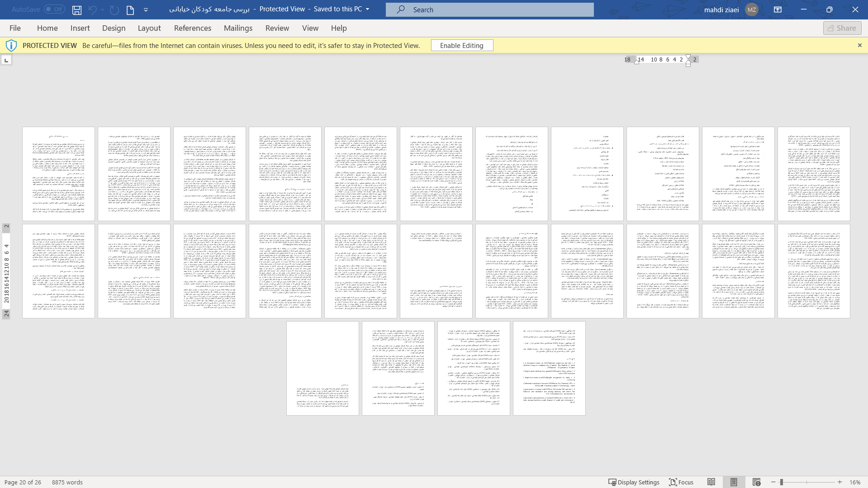Image resolution: width=868 pixels, height=488 pixels.
Task: Click the Protected View shield icon
Action: (11, 45)
